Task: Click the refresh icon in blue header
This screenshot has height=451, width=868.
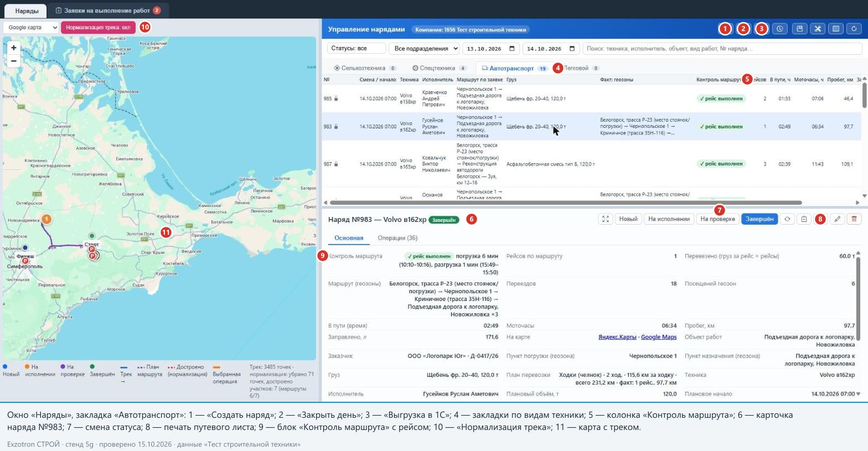Action: 854,29
